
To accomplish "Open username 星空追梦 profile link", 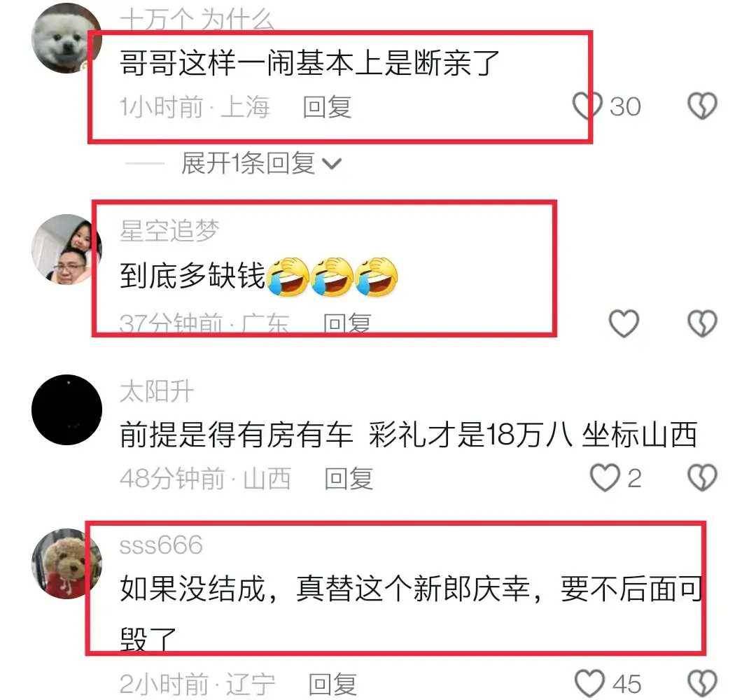I will point(169,230).
